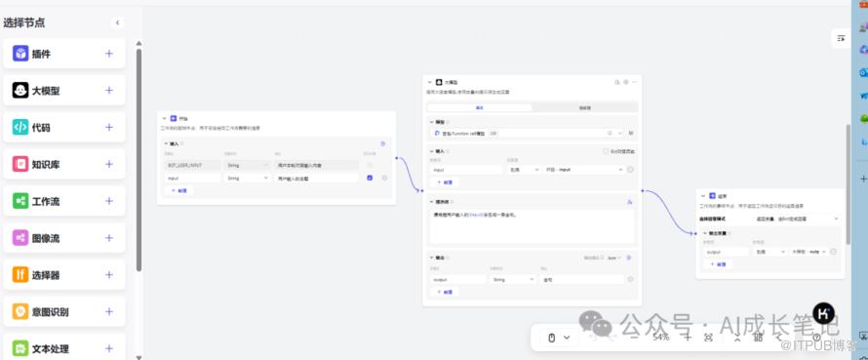The height and width of the screenshot is (360, 868).
Task: Select the 意图识别 intent recognition icon
Action: click(x=20, y=312)
